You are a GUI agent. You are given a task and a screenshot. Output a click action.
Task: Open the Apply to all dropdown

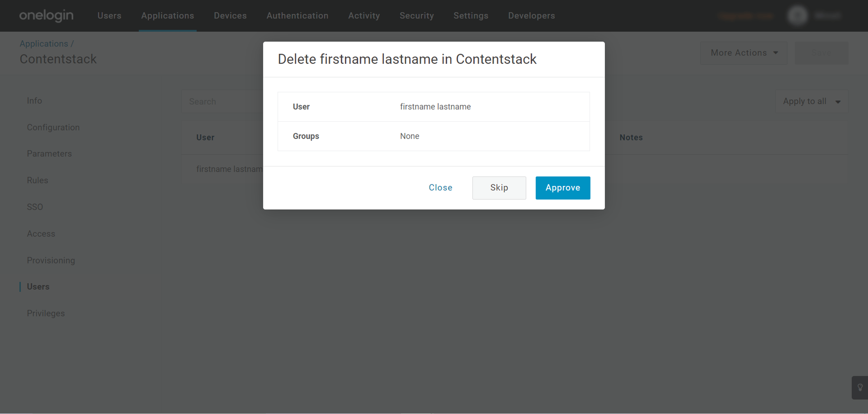click(811, 101)
